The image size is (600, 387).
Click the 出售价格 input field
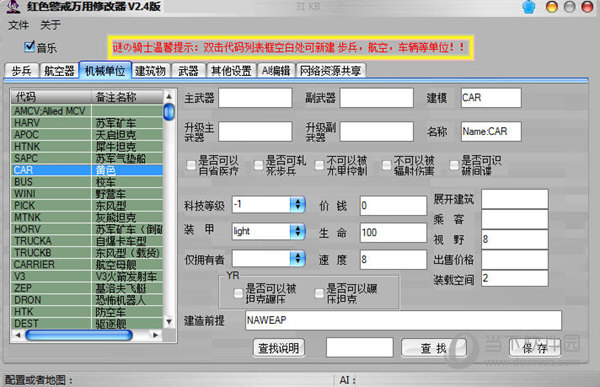pyautogui.click(x=515, y=260)
